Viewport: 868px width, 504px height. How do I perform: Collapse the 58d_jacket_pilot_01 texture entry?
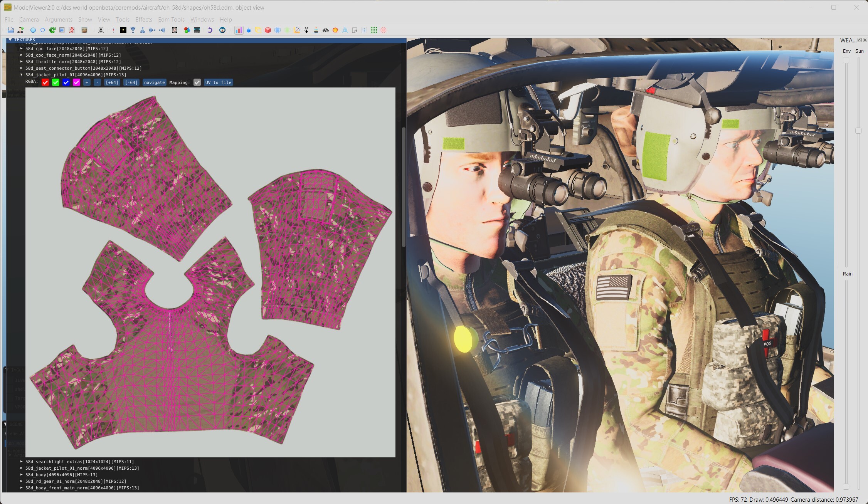(x=22, y=75)
